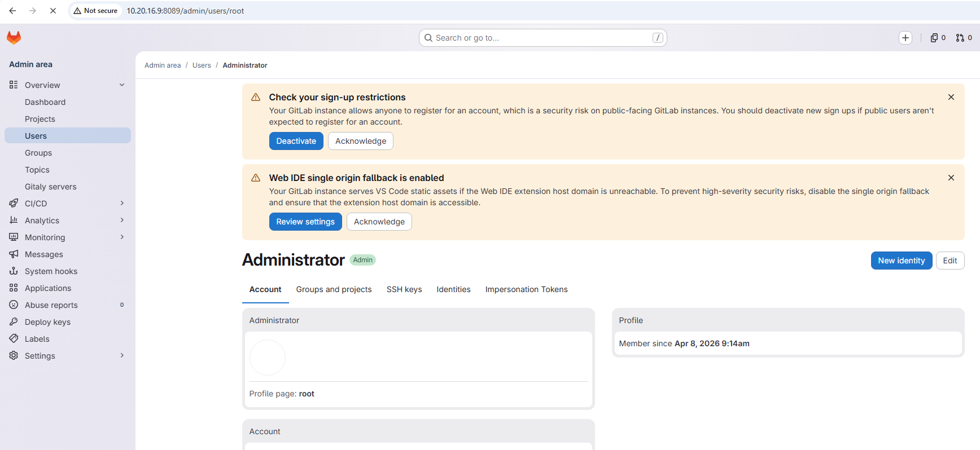Open Dashboard in the sidebar
This screenshot has width=980, height=450.
68,102
